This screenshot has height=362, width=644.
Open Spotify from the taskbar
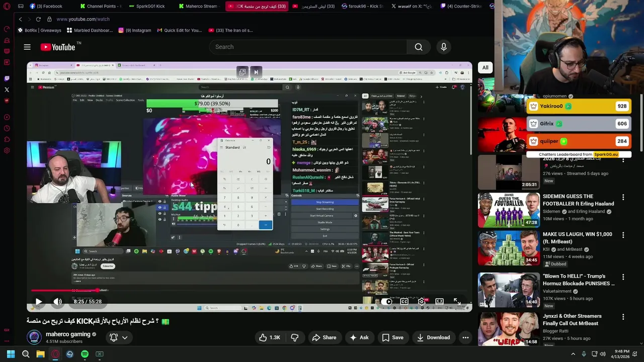[85, 354]
